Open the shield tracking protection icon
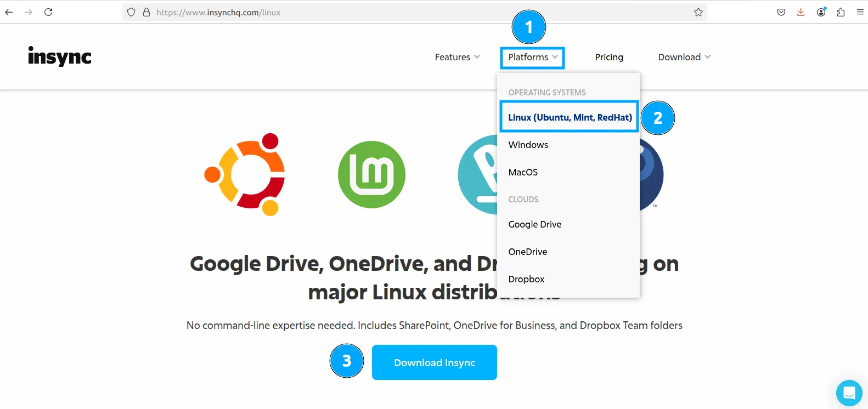Viewport: 868px width, 409px height. 131,12
